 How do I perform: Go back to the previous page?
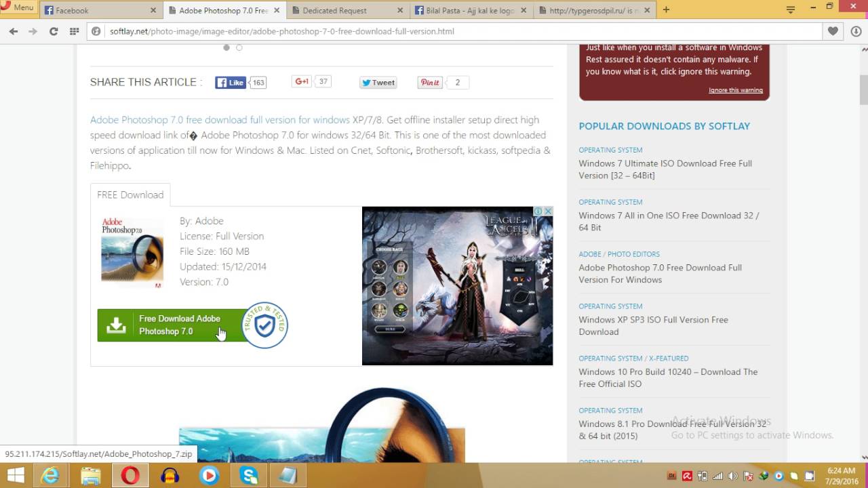pos(14,31)
